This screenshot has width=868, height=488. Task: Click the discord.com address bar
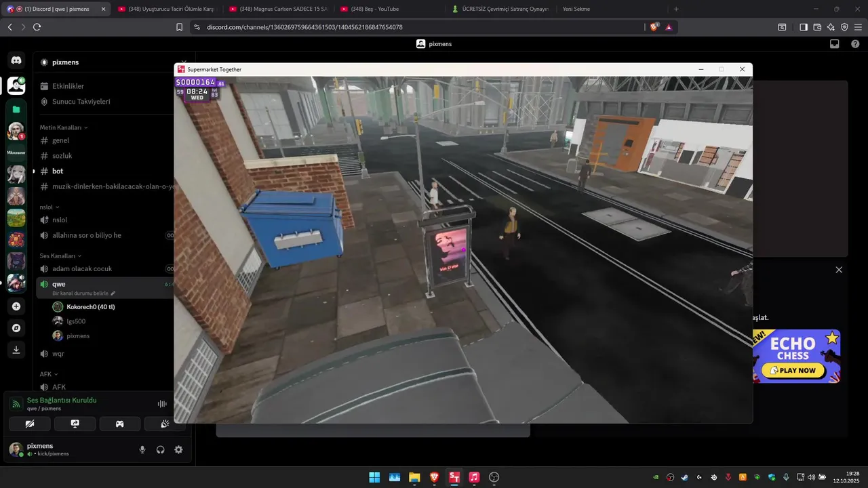tap(417, 27)
